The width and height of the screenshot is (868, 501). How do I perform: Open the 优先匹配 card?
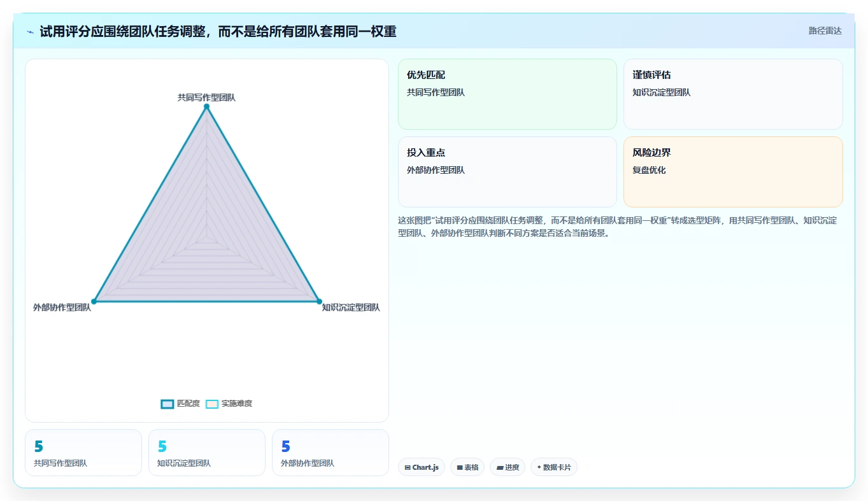[x=508, y=94]
